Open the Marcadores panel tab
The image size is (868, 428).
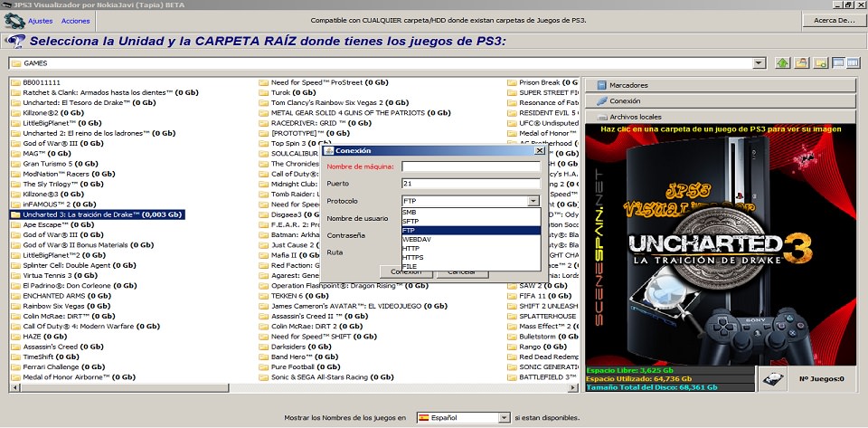[x=721, y=85]
